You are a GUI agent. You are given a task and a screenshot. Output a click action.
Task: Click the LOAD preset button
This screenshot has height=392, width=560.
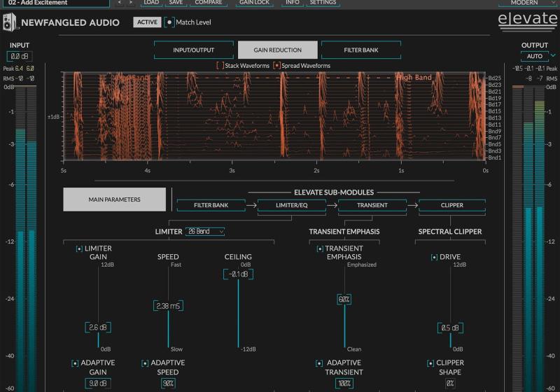pos(151,3)
